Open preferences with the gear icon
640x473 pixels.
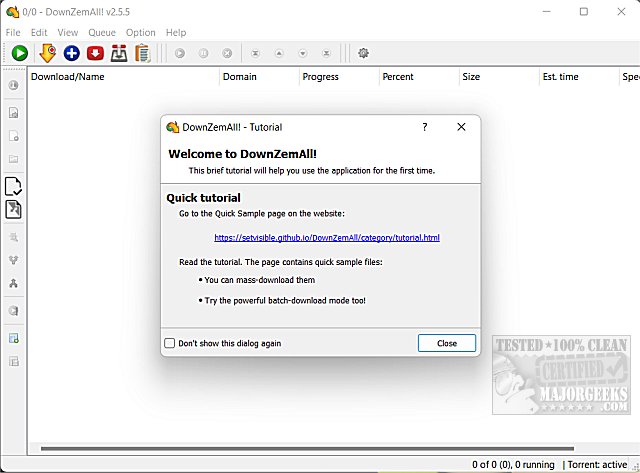(x=363, y=53)
